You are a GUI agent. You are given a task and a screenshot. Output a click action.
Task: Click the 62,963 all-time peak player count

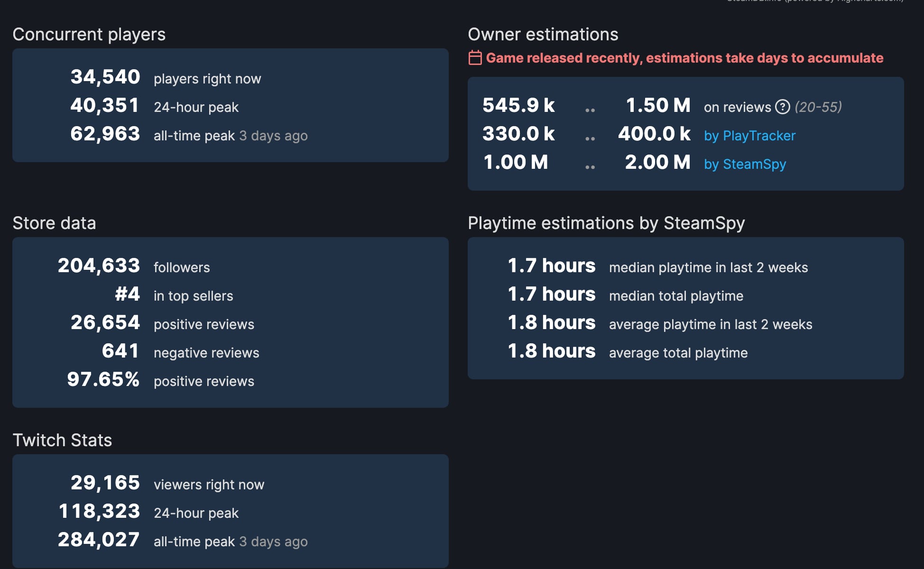pos(105,134)
